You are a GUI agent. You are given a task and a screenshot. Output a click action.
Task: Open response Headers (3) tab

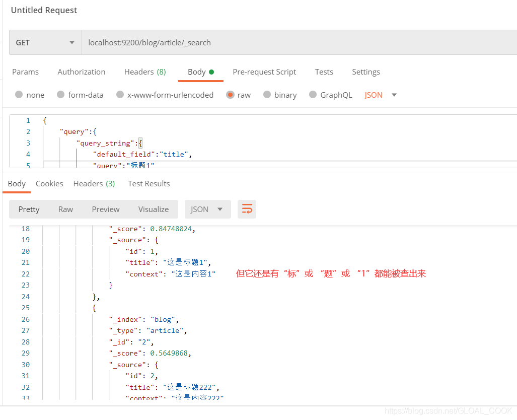[x=94, y=184]
